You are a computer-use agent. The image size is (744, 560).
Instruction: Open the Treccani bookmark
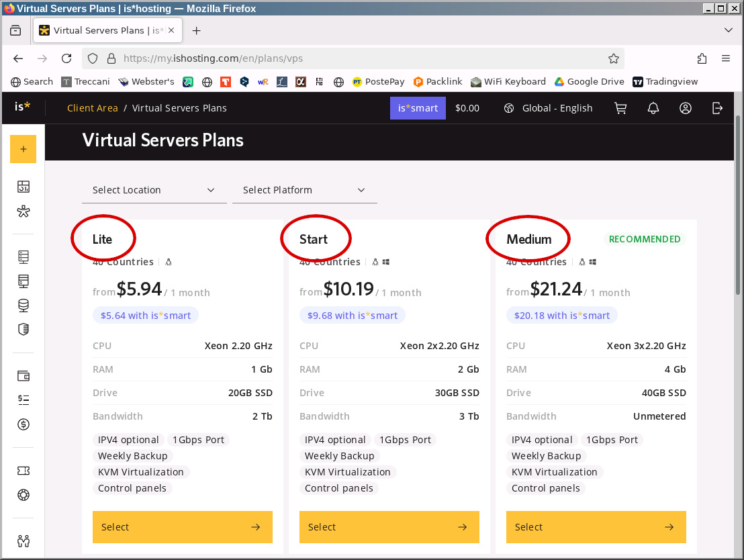(86, 82)
